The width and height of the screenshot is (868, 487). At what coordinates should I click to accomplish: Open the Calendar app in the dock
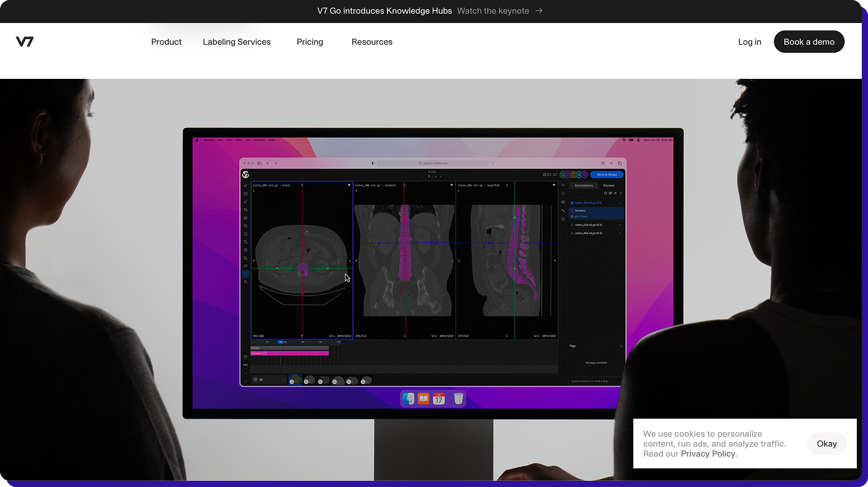[439, 399]
